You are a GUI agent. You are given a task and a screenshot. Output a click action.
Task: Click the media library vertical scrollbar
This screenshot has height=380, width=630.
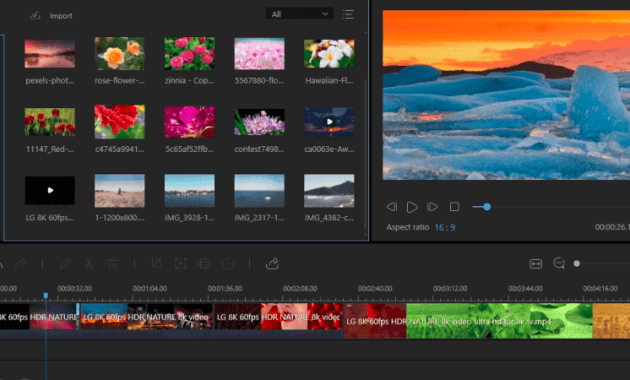point(365,155)
